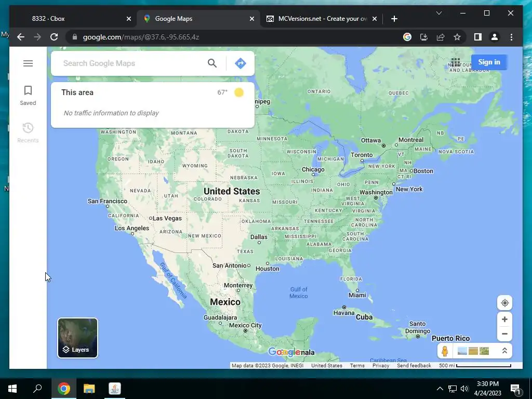Select the Google Maps tab
Viewport: 532px width, 399px height.
pos(198,19)
